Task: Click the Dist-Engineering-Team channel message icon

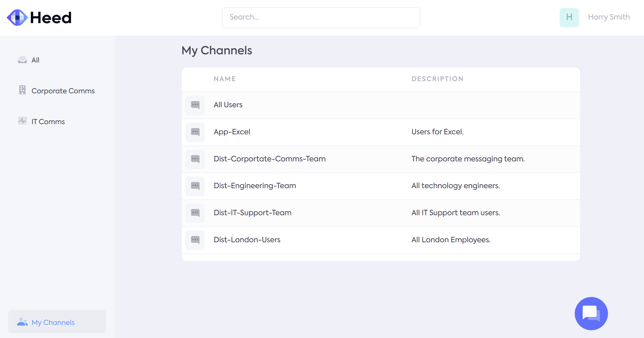Action: (x=195, y=186)
